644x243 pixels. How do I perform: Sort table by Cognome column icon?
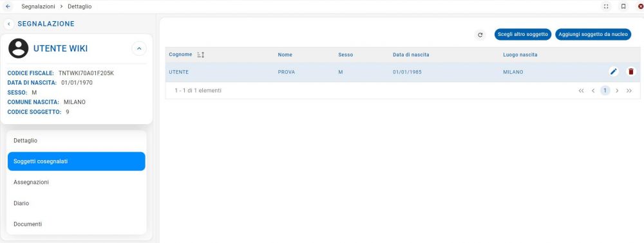(200, 55)
